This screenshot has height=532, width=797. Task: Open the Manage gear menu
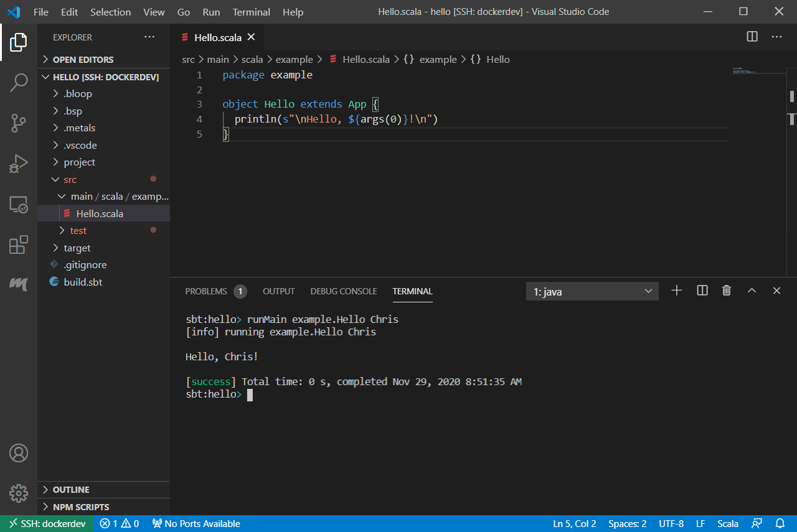tap(19, 493)
